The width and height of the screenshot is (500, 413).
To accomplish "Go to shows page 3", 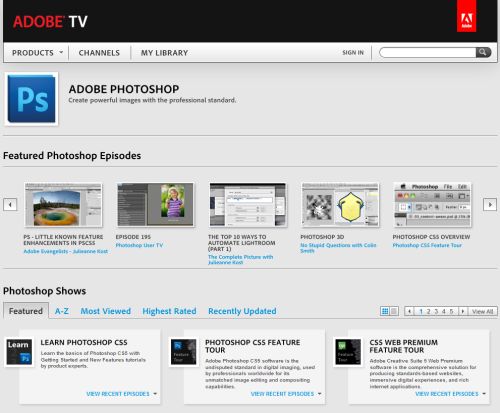I will pyautogui.click(x=436, y=311).
